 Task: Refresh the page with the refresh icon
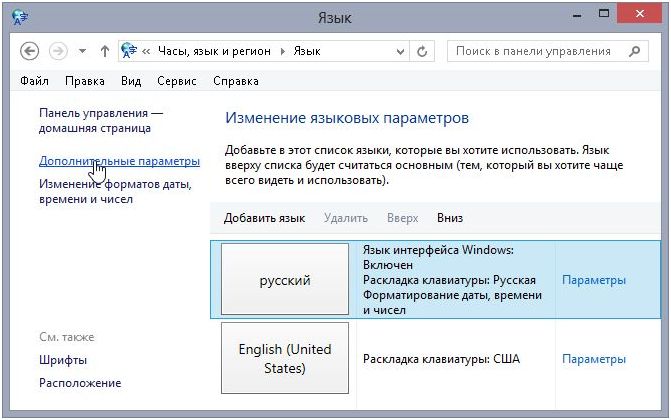click(422, 51)
